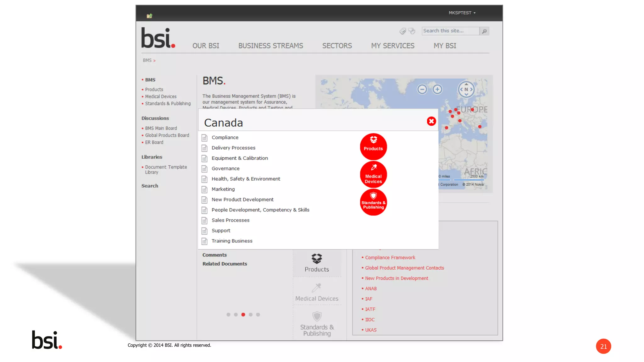644x362 pixels.
Task: Click the IATF link
Action: [x=370, y=309]
